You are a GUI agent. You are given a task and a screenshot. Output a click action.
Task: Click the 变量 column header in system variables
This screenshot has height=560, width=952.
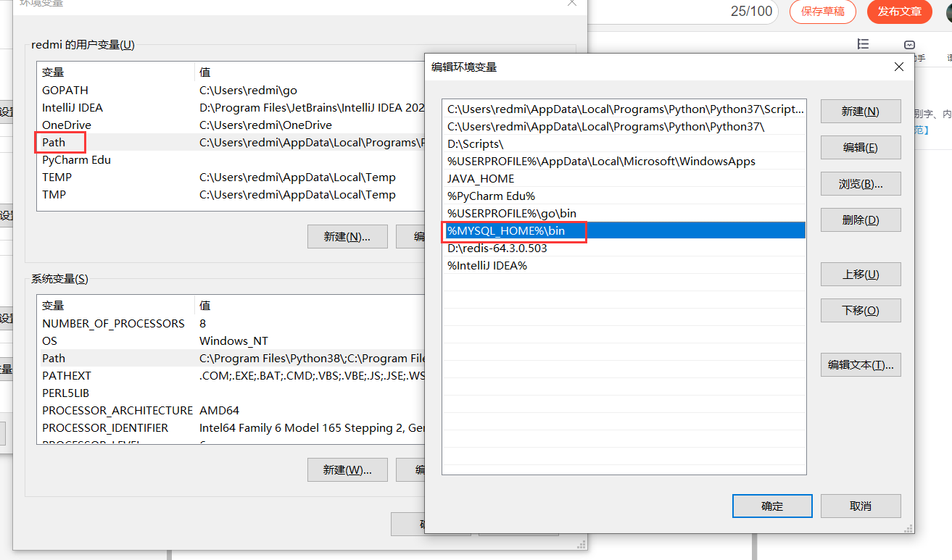[x=116, y=306]
